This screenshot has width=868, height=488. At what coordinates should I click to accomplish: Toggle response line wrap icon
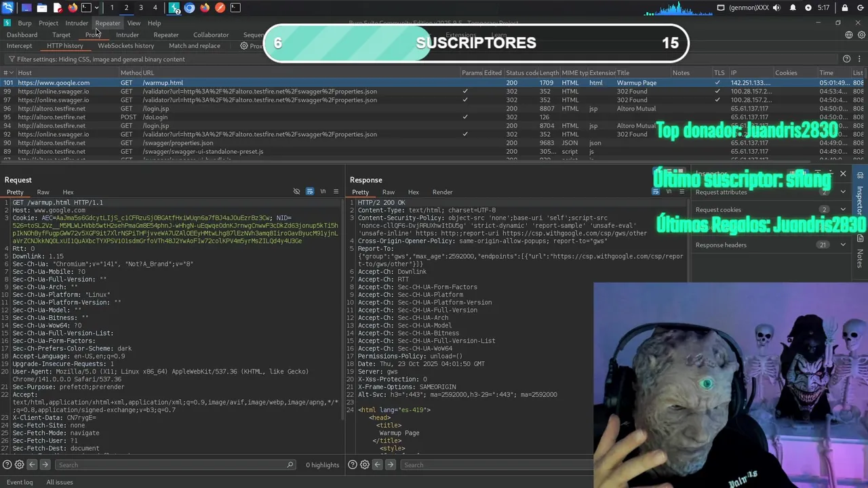[x=655, y=192]
